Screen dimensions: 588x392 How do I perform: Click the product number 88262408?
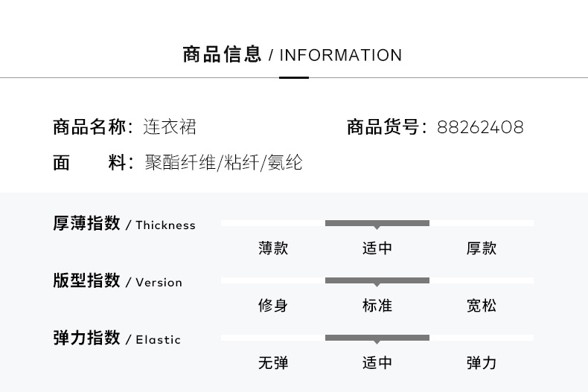[x=480, y=127]
